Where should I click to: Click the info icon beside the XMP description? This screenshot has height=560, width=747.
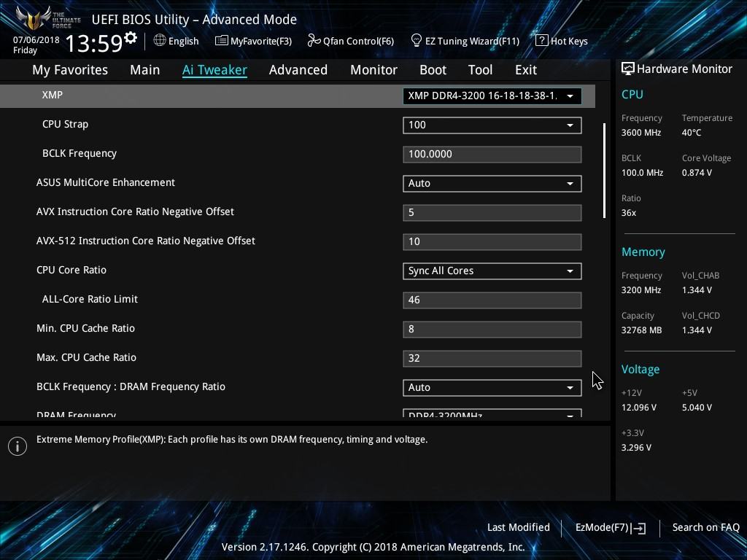18,446
